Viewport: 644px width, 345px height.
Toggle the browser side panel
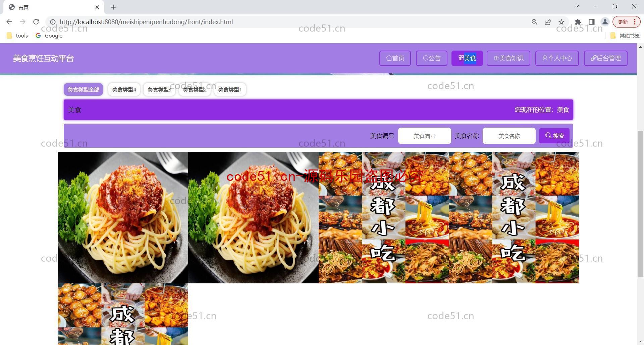point(591,22)
